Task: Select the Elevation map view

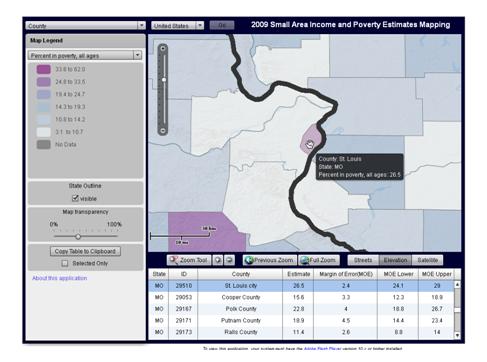Action: tap(395, 260)
